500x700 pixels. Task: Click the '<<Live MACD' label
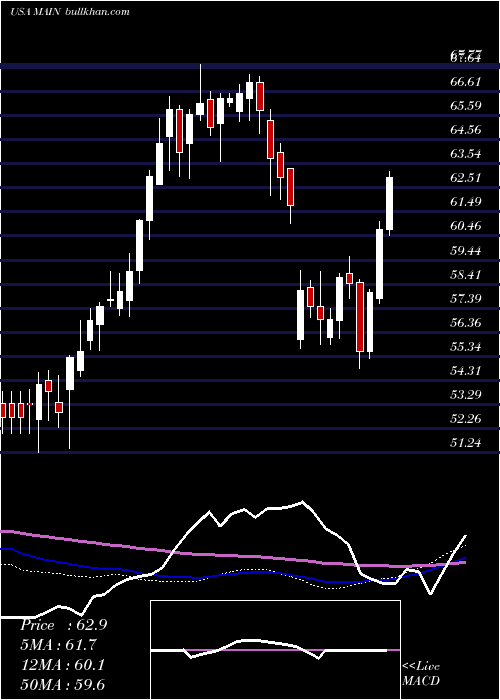pyautogui.click(x=421, y=674)
